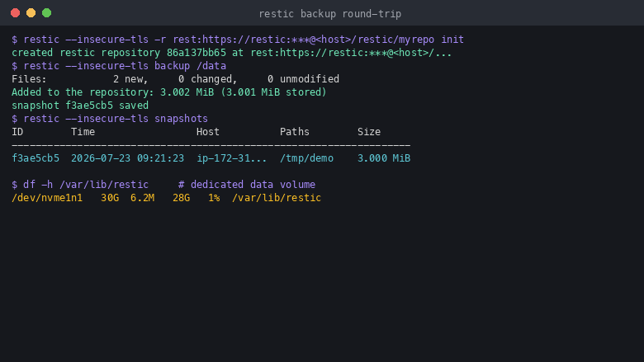Click the 'snapshots' subcommand text
Screen dimensions: 644x362
coord(181,119)
